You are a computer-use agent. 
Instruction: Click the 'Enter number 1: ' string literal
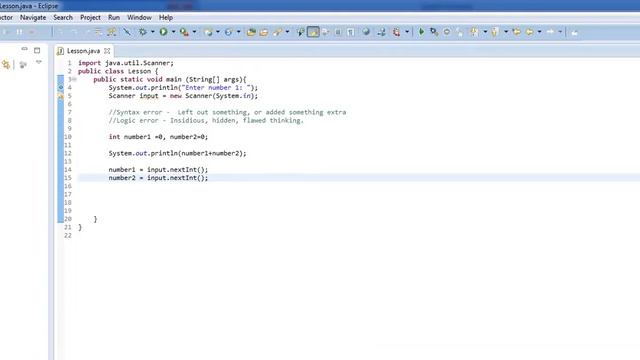216,88
